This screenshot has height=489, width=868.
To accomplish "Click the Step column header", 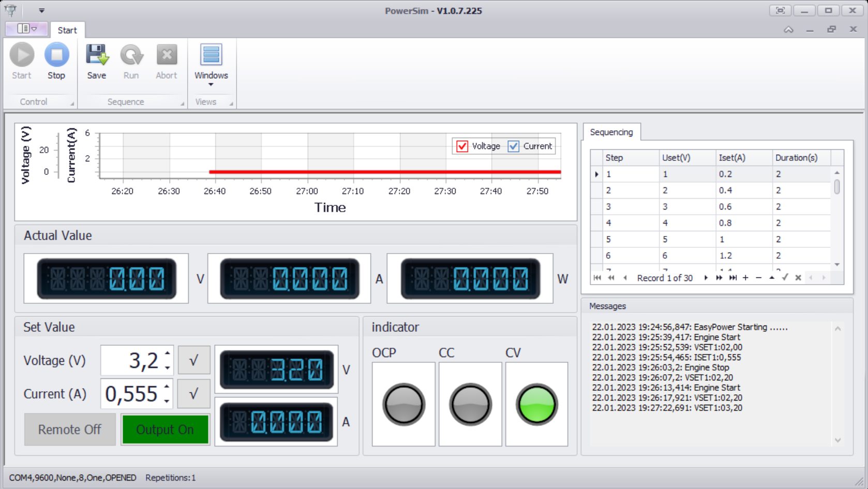I will coord(632,158).
